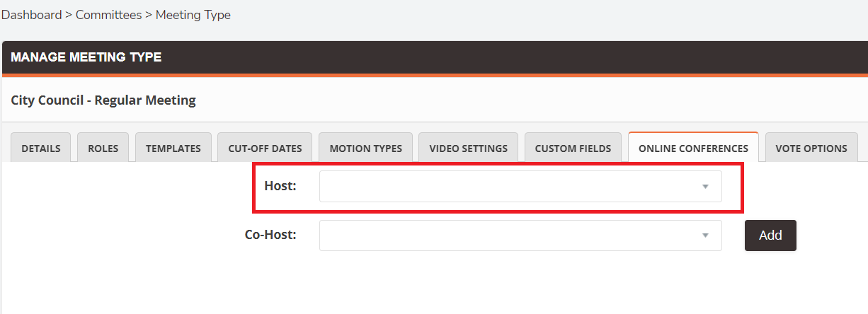The width and height of the screenshot is (868, 314).
Task: Click inside the Co-Host selection field
Action: (x=520, y=235)
